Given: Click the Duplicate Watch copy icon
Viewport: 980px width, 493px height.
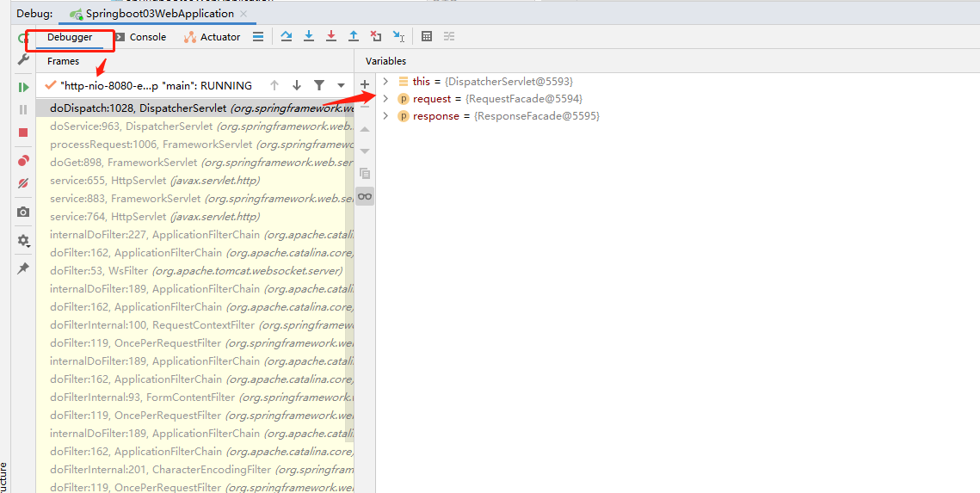Looking at the screenshot, I should coord(365,174).
